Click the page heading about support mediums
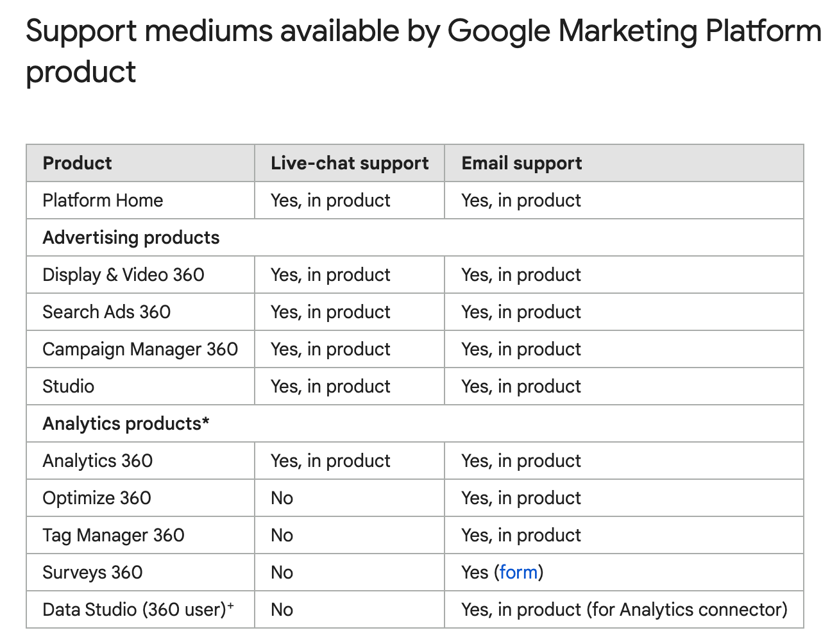 [423, 51]
